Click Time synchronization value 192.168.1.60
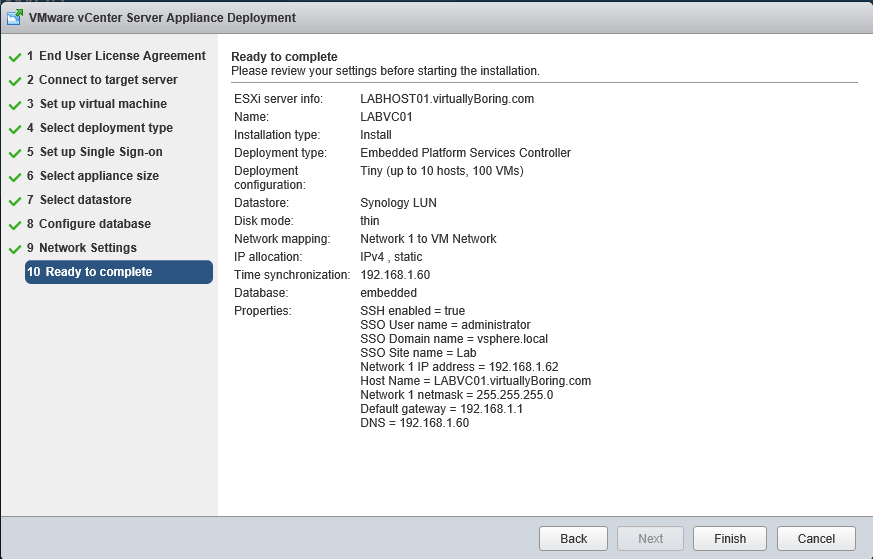The image size is (873, 559). pos(395,275)
